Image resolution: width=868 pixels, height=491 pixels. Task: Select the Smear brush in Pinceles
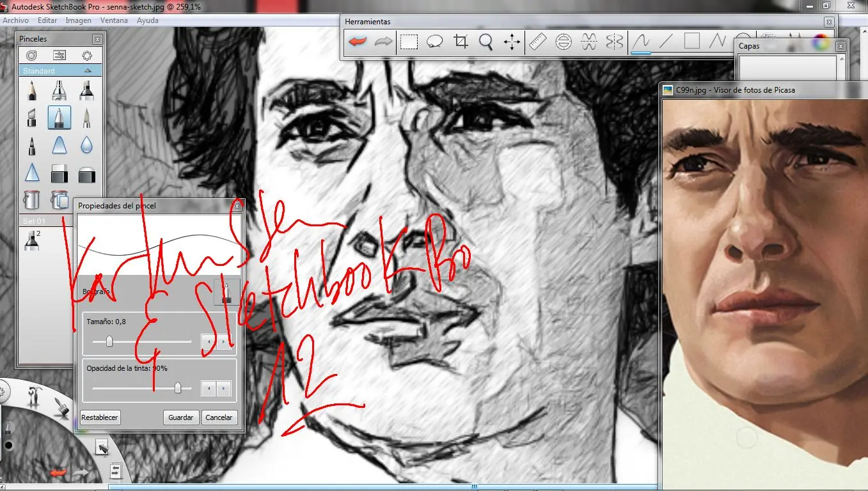pyautogui.click(x=59, y=146)
